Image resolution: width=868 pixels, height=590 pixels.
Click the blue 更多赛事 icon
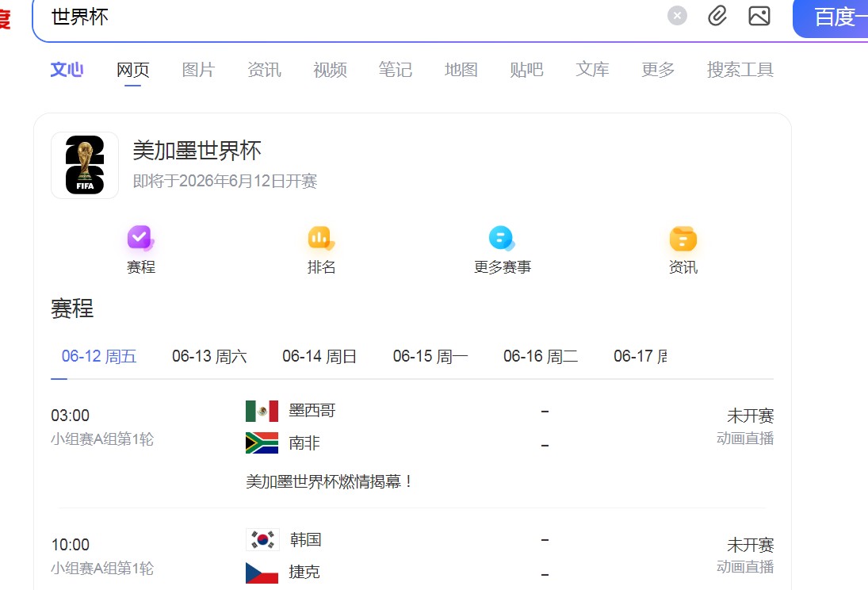pyautogui.click(x=502, y=238)
